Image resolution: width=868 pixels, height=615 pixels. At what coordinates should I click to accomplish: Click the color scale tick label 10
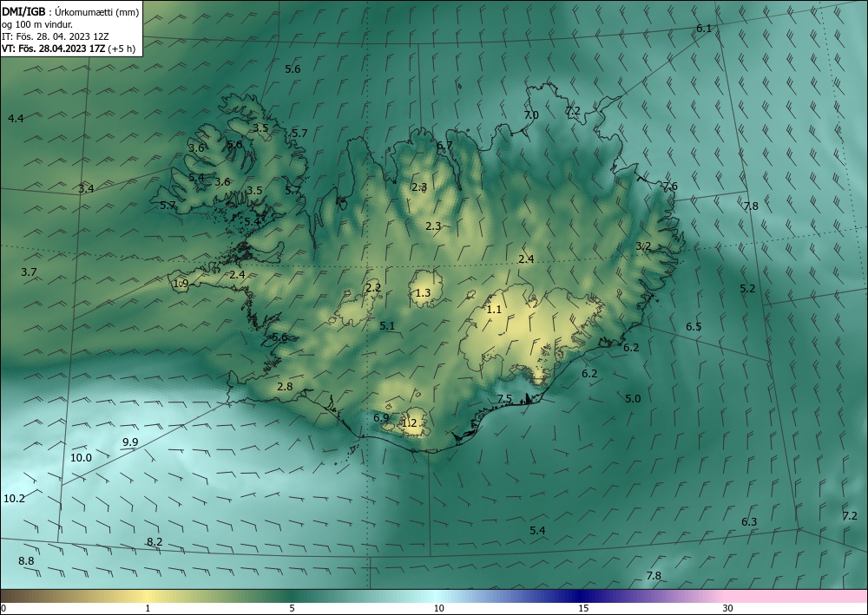coord(438,608)
